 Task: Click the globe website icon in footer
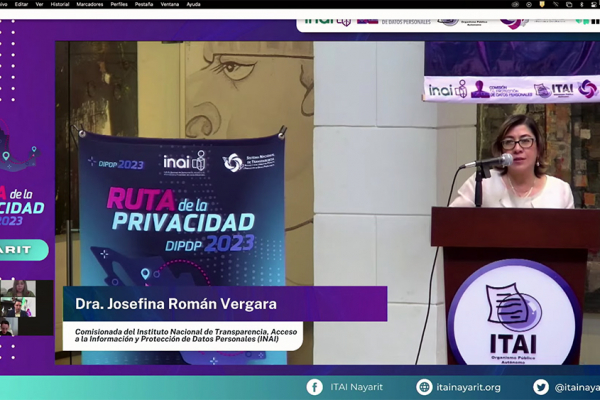(x=424, y=387)
